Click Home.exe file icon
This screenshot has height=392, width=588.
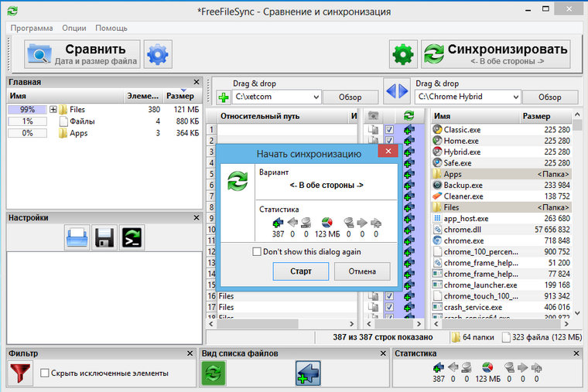tap(437, 141)
